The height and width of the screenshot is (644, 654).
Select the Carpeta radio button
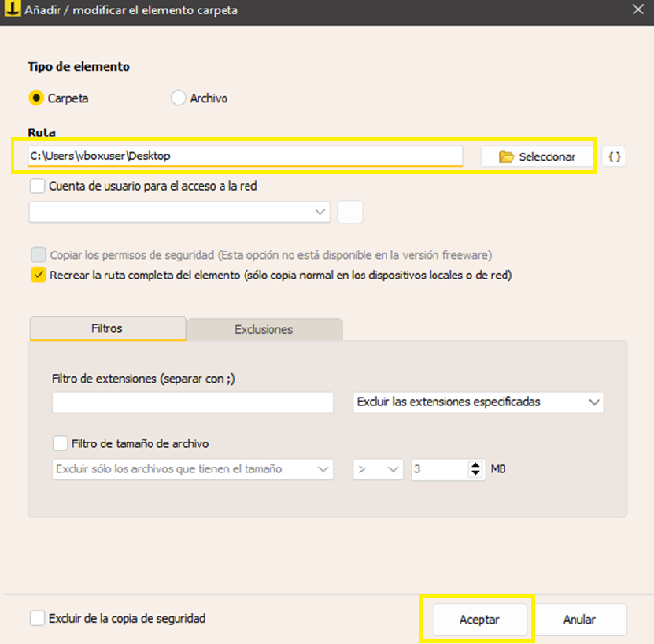(35, 98)
